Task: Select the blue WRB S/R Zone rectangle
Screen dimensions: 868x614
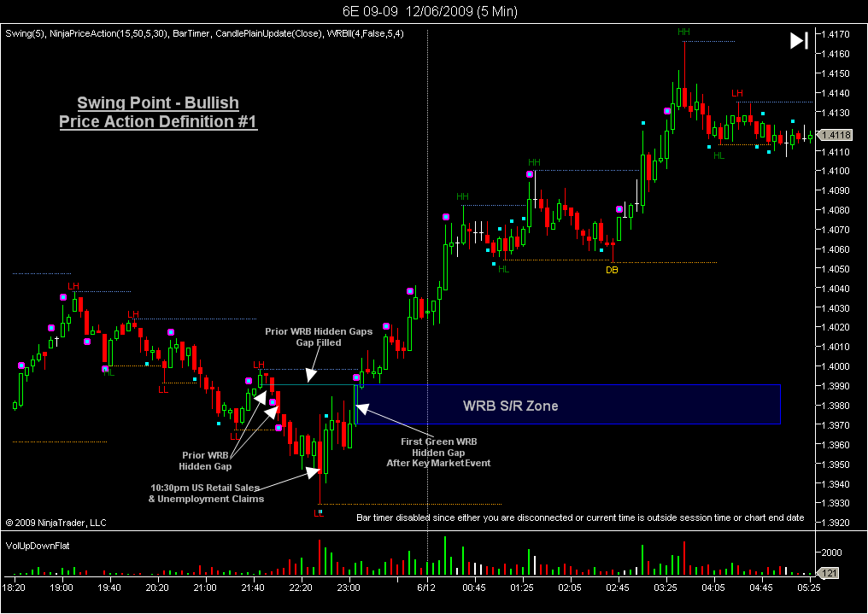Action: click(x=567, y=405)
